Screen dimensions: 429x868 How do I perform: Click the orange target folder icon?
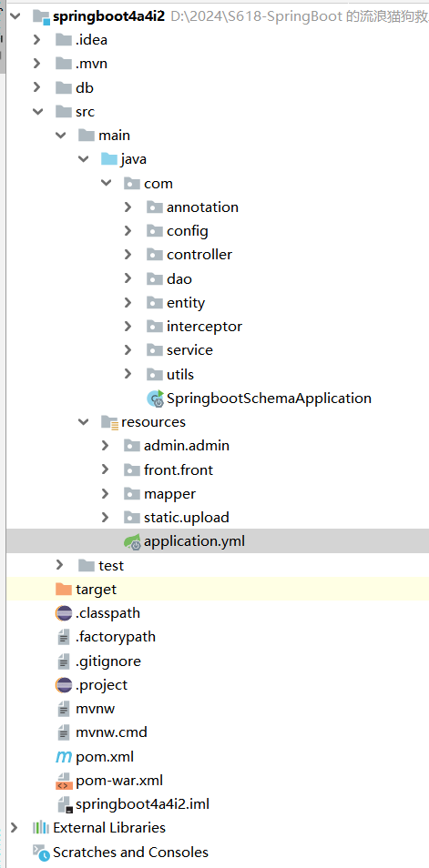[64, 589]
